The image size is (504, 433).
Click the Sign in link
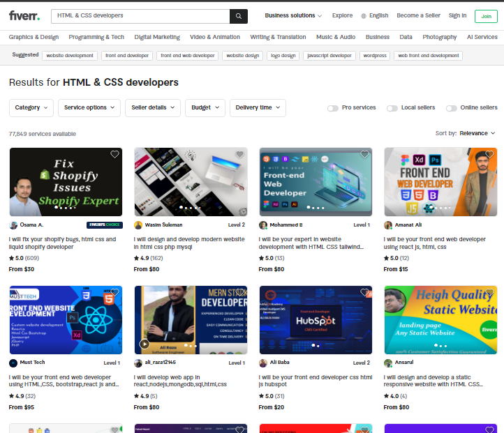coord(457,15)
